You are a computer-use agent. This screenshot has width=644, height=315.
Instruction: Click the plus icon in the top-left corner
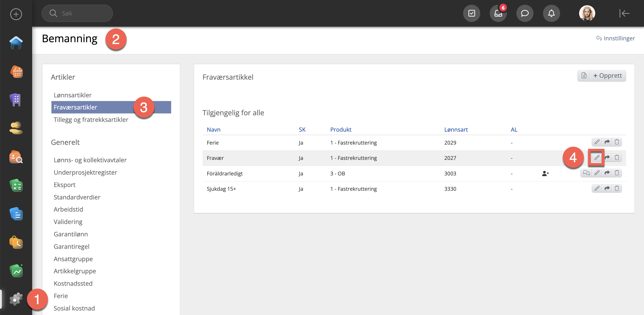click(x=16, y=14)
